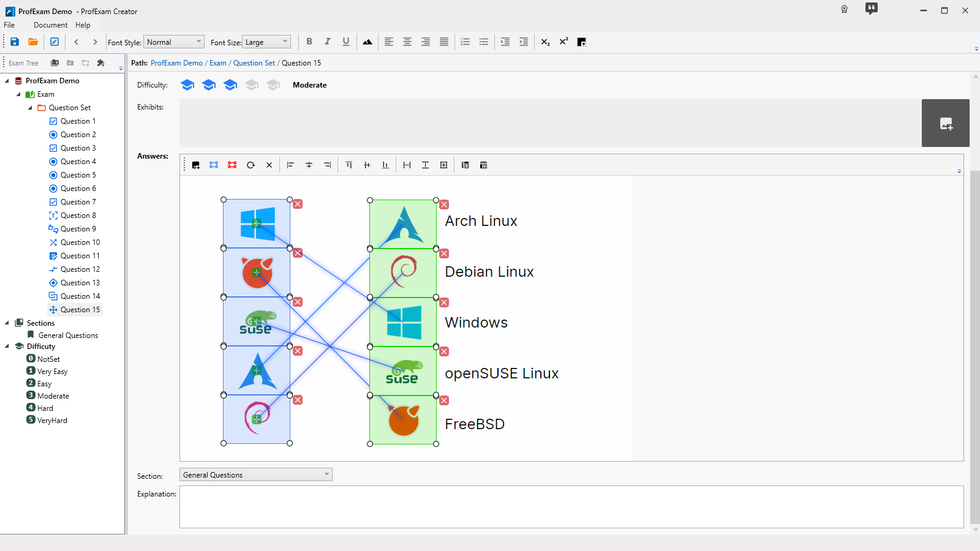Viewport: 980px width, 551px height.
Task: Open the Document menu
Action: click(x=50, y=25)
